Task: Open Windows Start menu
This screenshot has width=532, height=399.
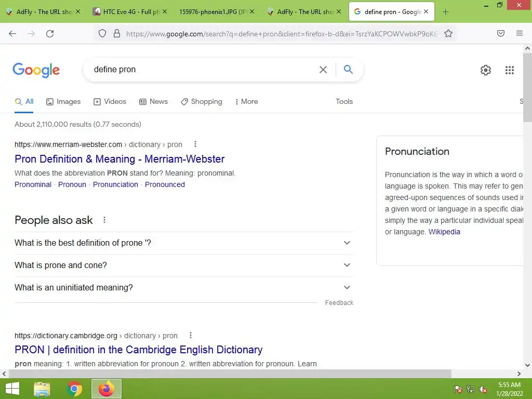Action: [12, 389]
